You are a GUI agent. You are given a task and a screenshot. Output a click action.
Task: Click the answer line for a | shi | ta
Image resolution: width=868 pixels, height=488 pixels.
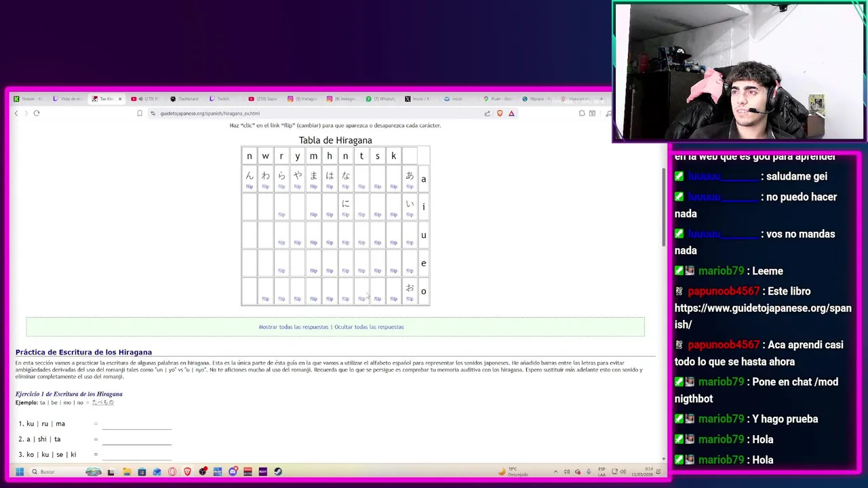point(137,440)
